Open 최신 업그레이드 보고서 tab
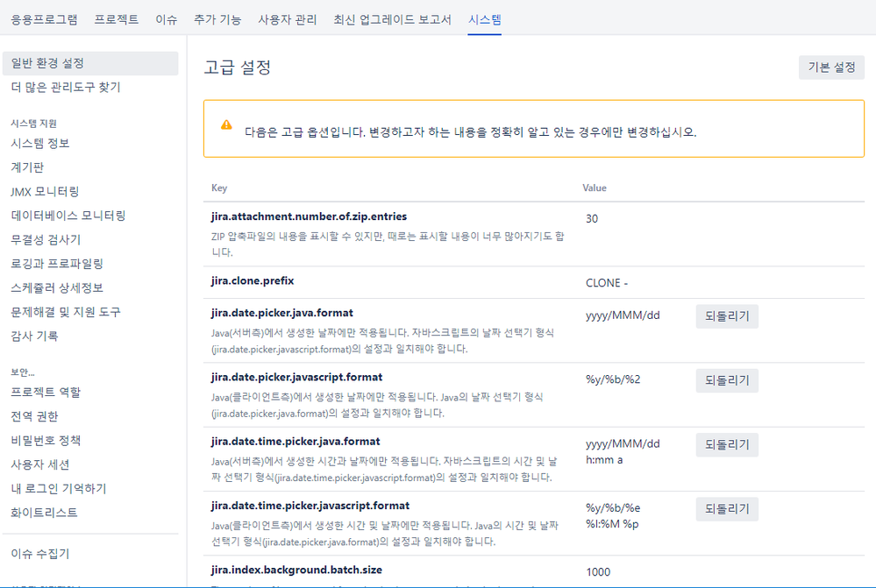 coord(392,19)
